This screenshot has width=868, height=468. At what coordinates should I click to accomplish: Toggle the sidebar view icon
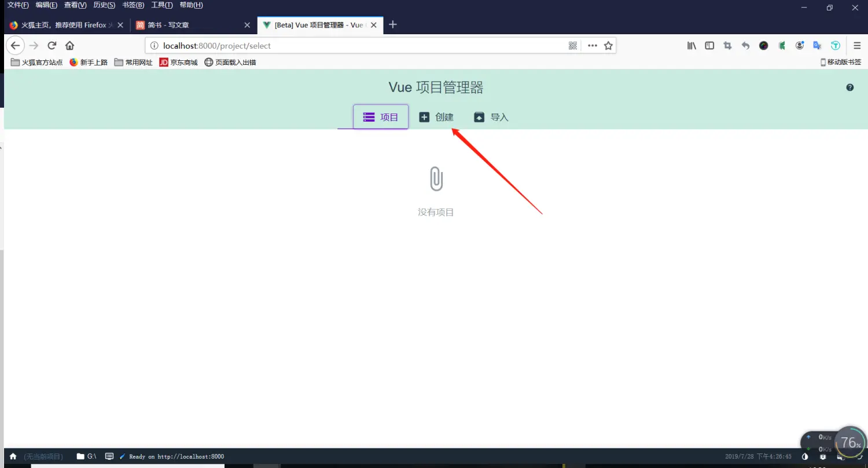709,46
